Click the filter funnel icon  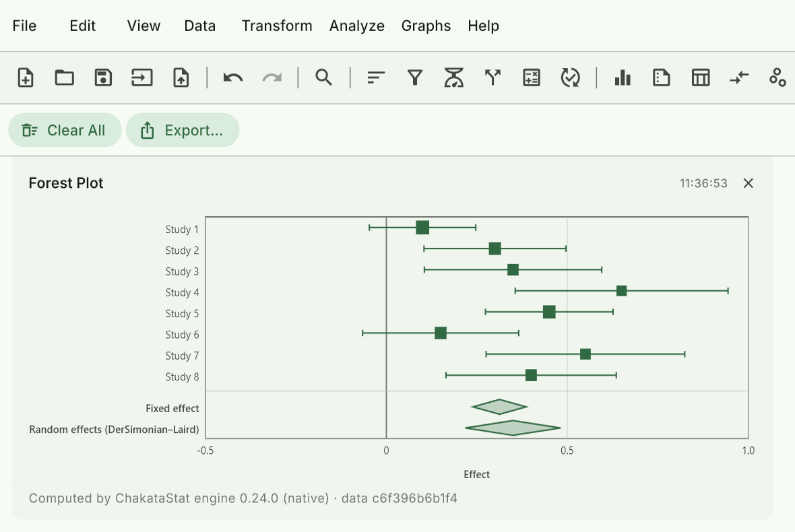pyautogui.click(x=415, y=77)
